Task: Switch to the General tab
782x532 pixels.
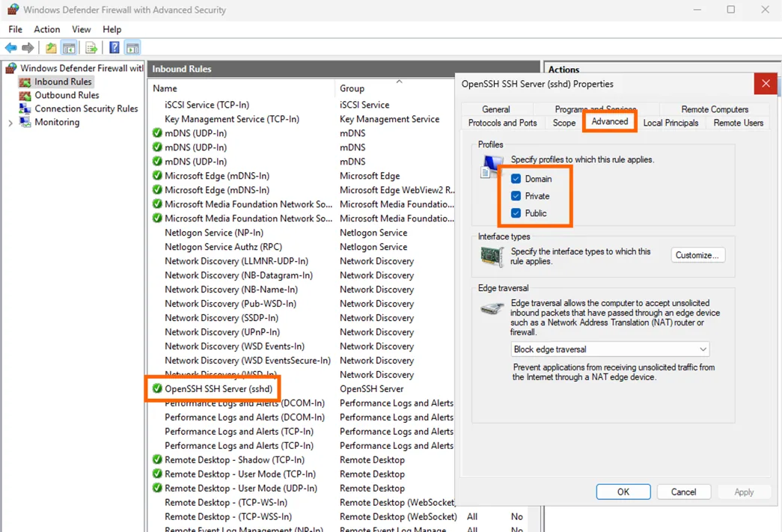Action: [495, 109]
